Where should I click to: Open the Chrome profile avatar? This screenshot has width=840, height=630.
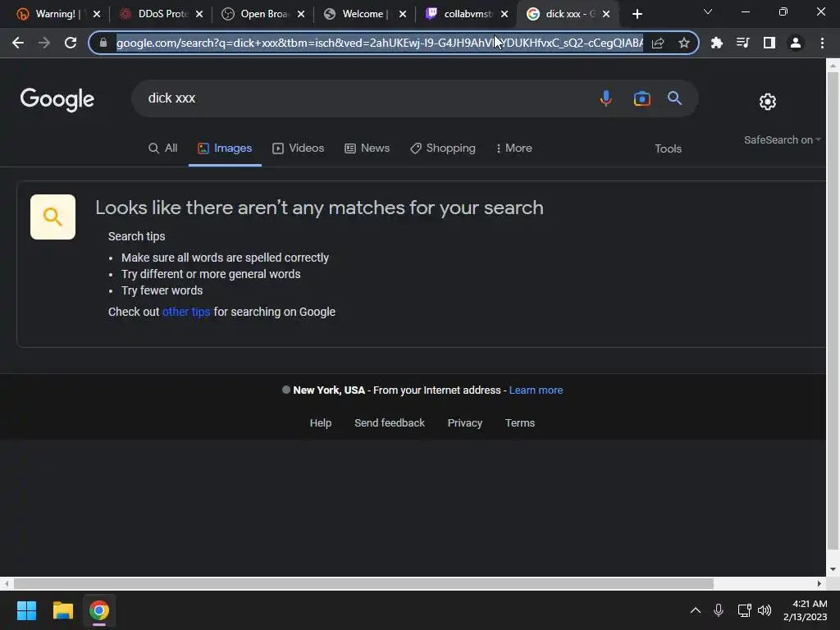click(796, 43)
